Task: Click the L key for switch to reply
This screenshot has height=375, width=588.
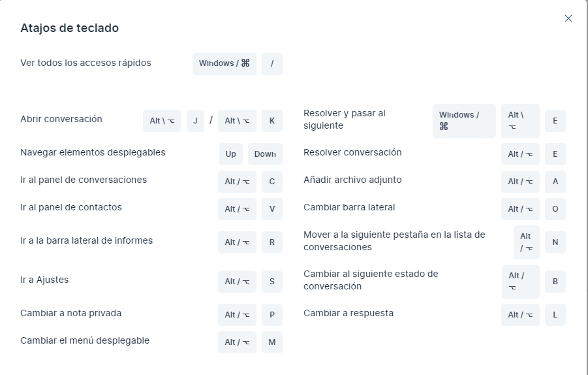Action: (x=555, y=315)
